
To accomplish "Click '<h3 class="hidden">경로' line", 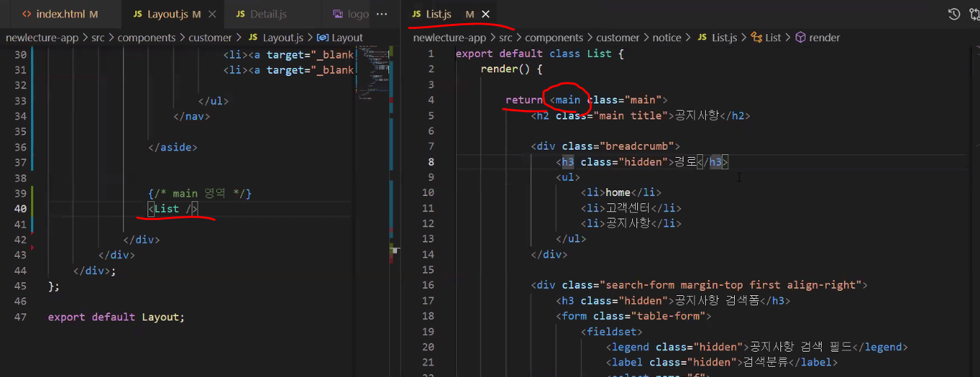I will (x=642, y=162).
